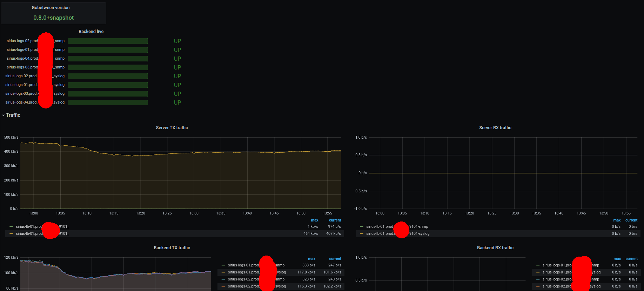The width and height of the screenshot is (644, 291).
Task: Pick color for Server RX 9101-syslog series line
Action: (362, 234)
